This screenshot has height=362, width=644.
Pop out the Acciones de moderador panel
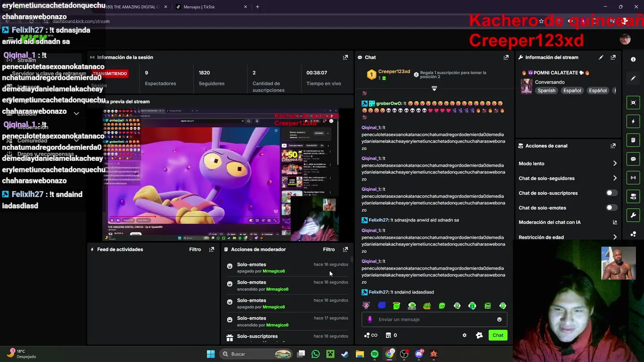(x=345, y=249)
